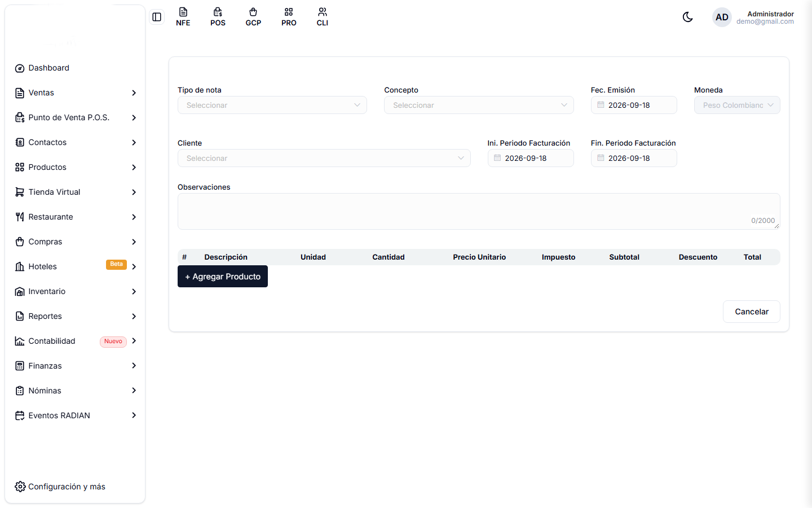Click the Cantidad column header

(389, 257)
